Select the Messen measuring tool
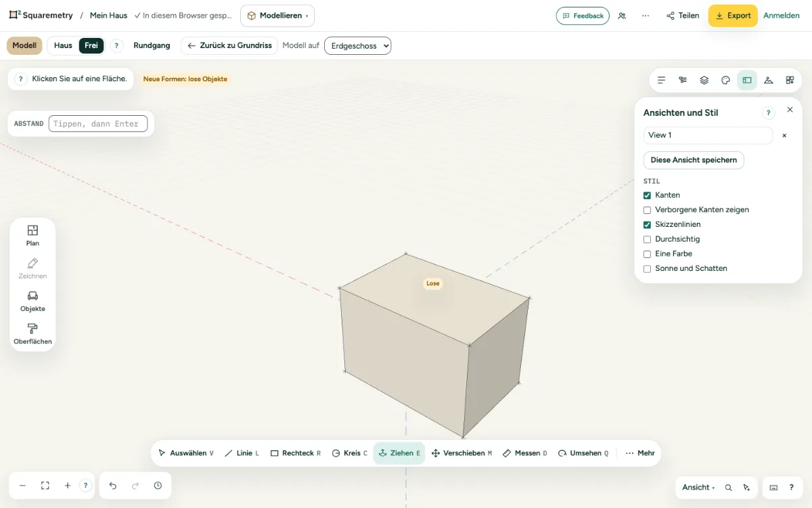The height and width of the screenshot is (508, 812). (525, 453)
